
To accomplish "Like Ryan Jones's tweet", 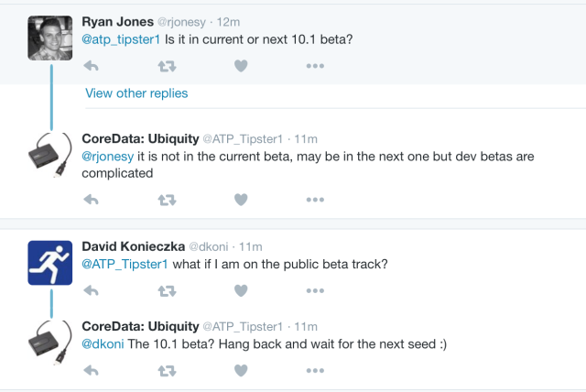I will [241, 66].
